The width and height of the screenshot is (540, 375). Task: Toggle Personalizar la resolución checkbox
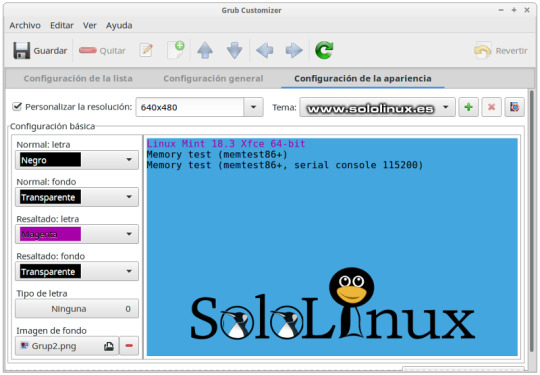pyautogui.click(x=17, y=107)
